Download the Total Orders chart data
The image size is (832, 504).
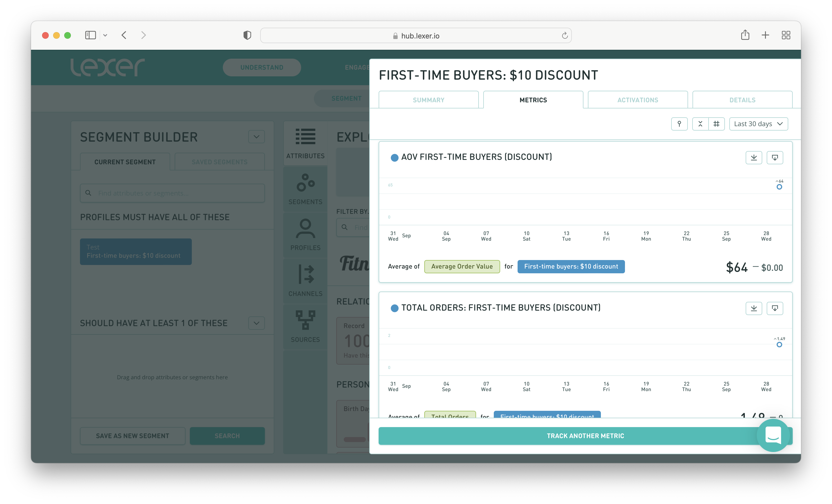coord(754,308)
